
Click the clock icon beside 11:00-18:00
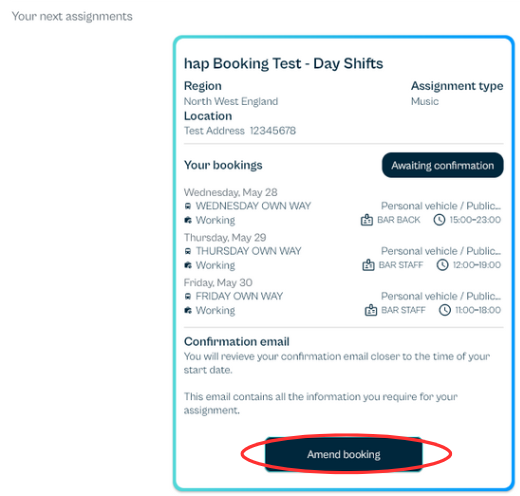pos(445,310)
